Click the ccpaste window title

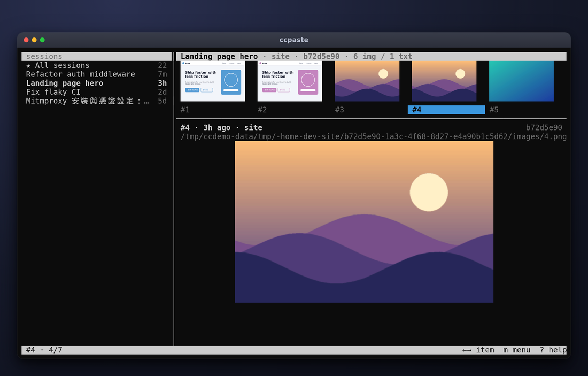pos(293,40)
